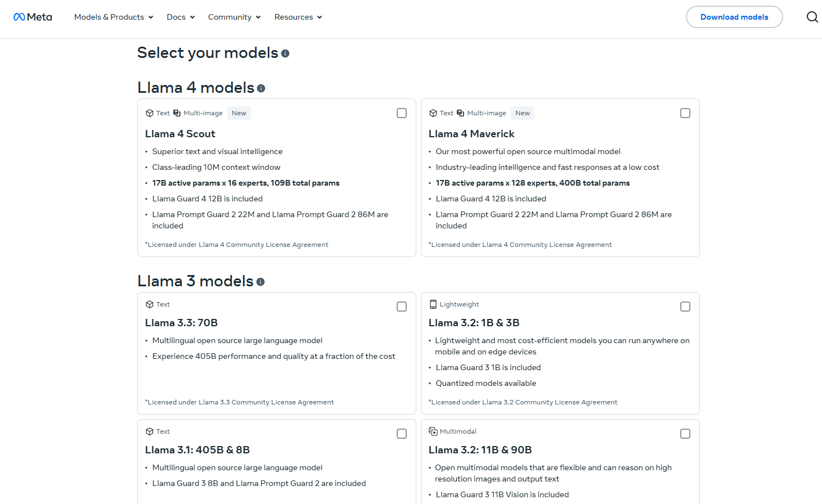Tick the Llama 3.3: 70B checkbox
Viewport: 822px width, 504px height.
pyautogui.click(x=402, y=307)
